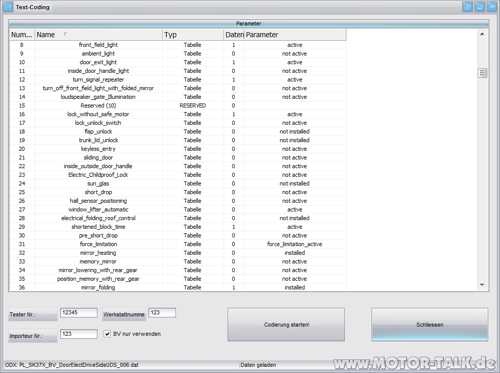Minimize the Text-Coding window
The width and height of the screenshot is (500, 373).
point(480,7)
